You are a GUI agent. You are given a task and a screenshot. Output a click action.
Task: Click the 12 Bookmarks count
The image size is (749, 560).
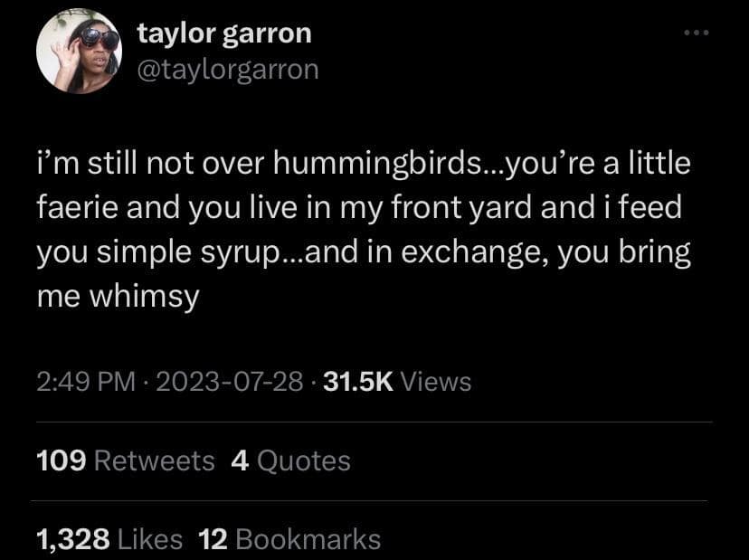coord(289,540)
